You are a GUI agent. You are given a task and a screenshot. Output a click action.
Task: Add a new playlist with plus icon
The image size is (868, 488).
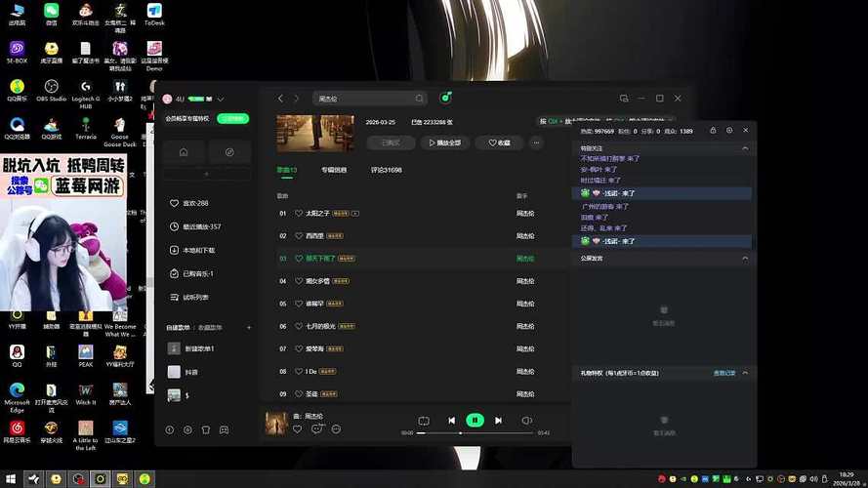click(249, 328)
